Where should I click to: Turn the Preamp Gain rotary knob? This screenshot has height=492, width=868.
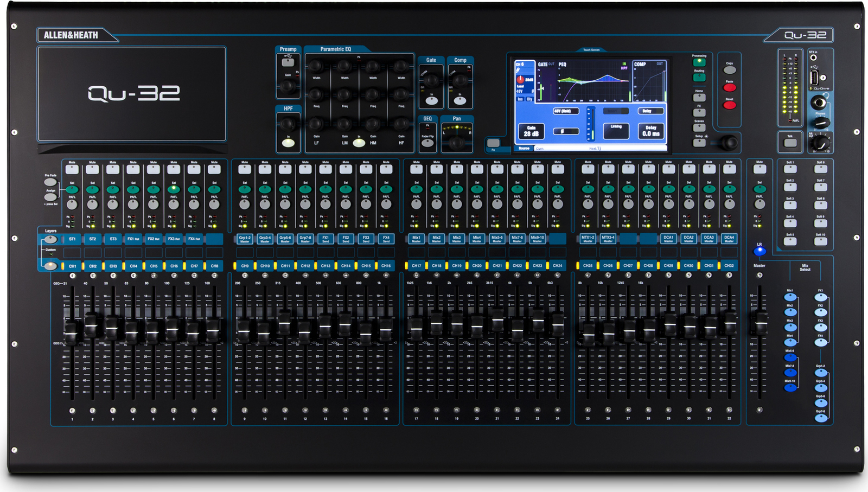[288, 86]
